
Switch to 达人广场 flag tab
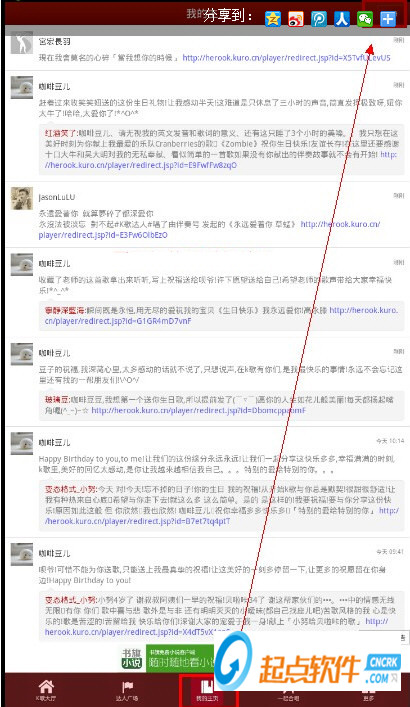click(x=127, y=690)
